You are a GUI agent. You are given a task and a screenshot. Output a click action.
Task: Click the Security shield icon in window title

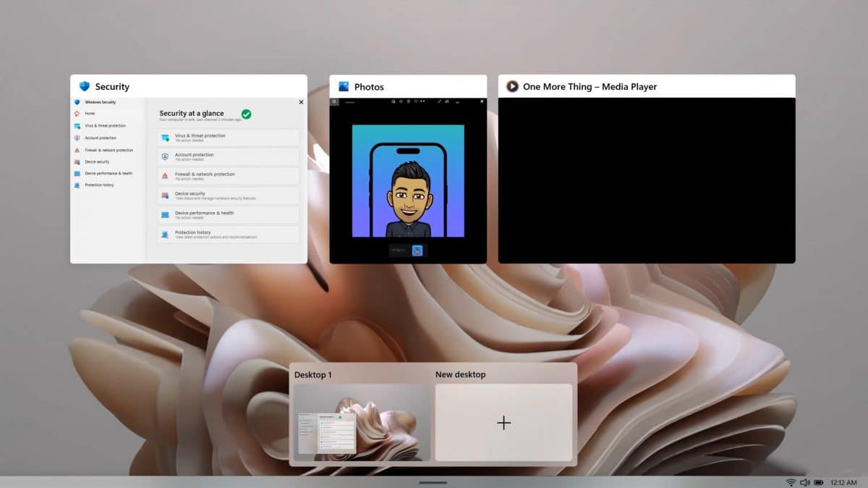coord(85,86)
